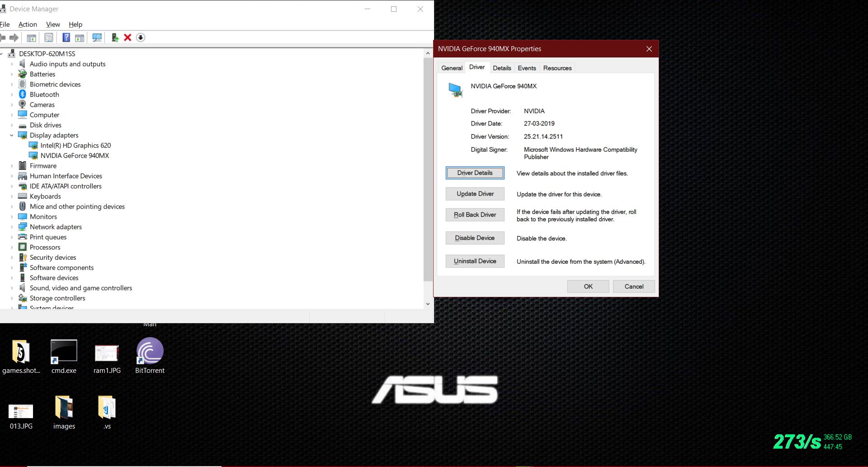Expand the Processors node
This screenshot has height=467, width=868.
pos(12,247)
